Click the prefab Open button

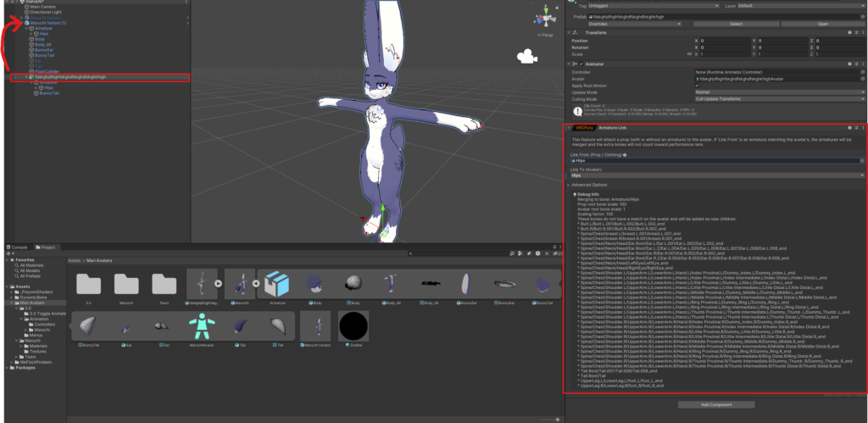[821, 24]
